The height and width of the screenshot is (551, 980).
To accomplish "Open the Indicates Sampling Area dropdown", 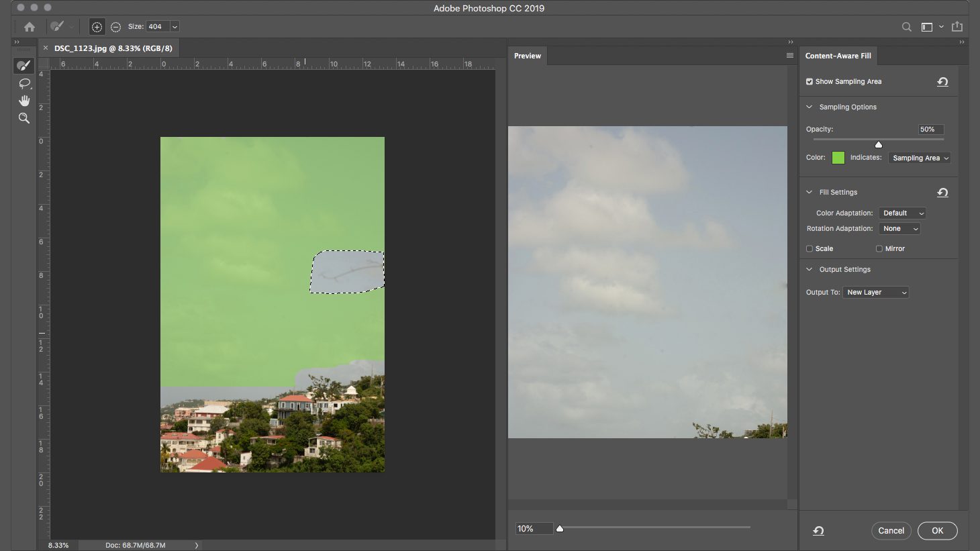I will pos(920,158).
